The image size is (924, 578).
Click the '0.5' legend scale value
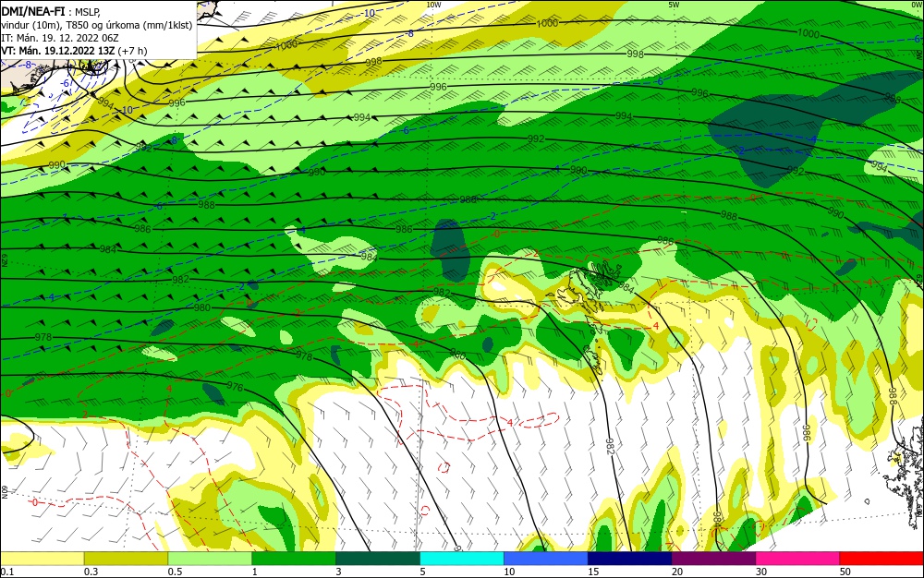[x=175, y=572]
